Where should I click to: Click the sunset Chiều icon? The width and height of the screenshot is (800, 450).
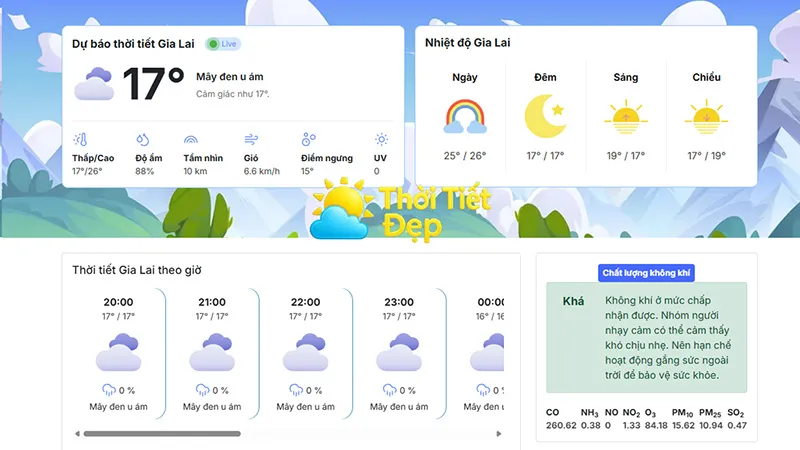point(706,116)
